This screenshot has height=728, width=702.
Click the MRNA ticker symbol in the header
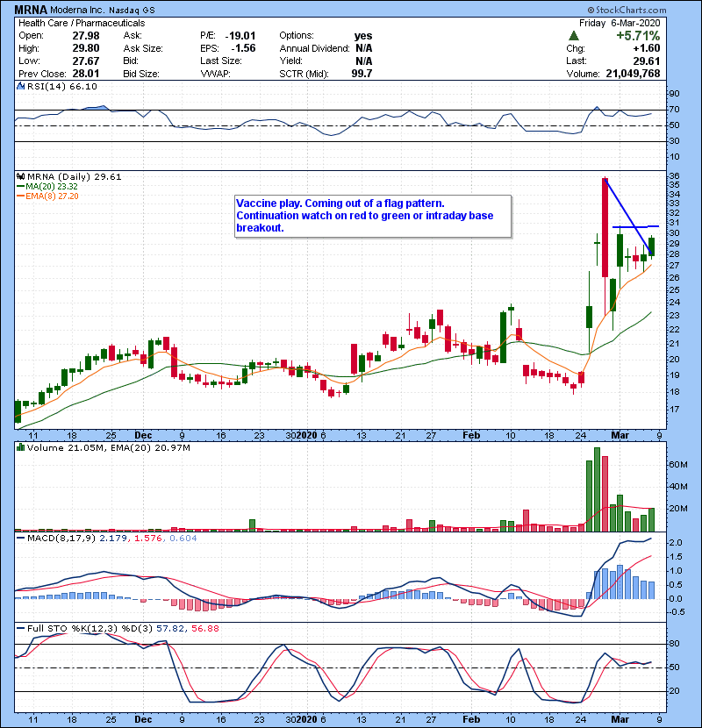click(31, 10)
